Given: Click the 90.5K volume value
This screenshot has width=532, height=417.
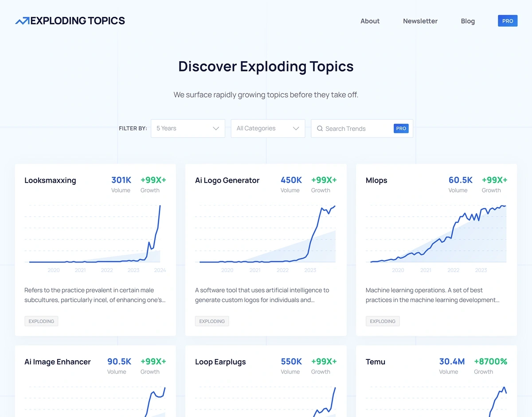Looking at the screenshot, I should coord(119,361).
